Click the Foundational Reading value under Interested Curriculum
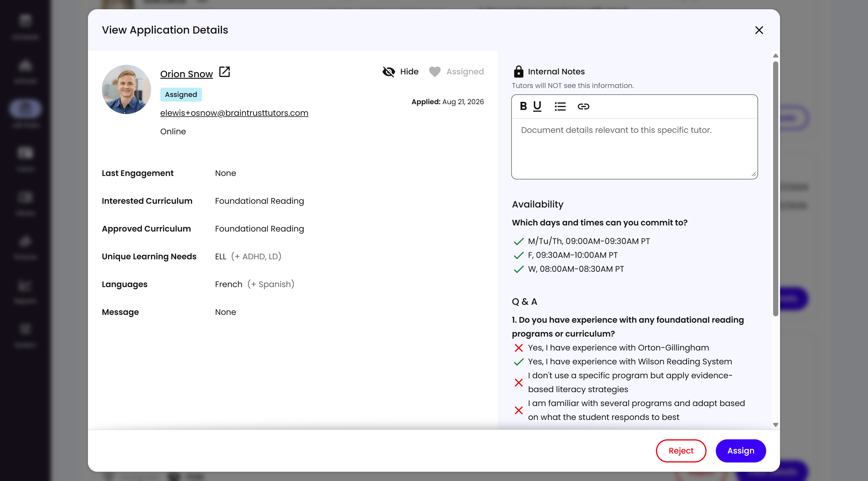Screen dimensions: 868x481 (x=260, y=201)
